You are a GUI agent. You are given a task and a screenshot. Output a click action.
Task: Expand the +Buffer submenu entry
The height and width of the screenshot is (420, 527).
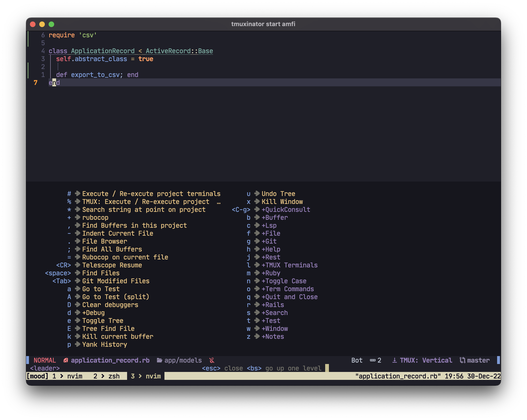pyautogui.click(x=274, y=217)
